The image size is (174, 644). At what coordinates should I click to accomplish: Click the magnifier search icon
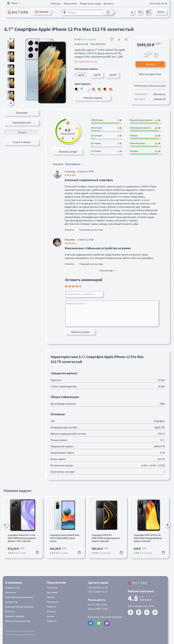[x=108, y=12]
